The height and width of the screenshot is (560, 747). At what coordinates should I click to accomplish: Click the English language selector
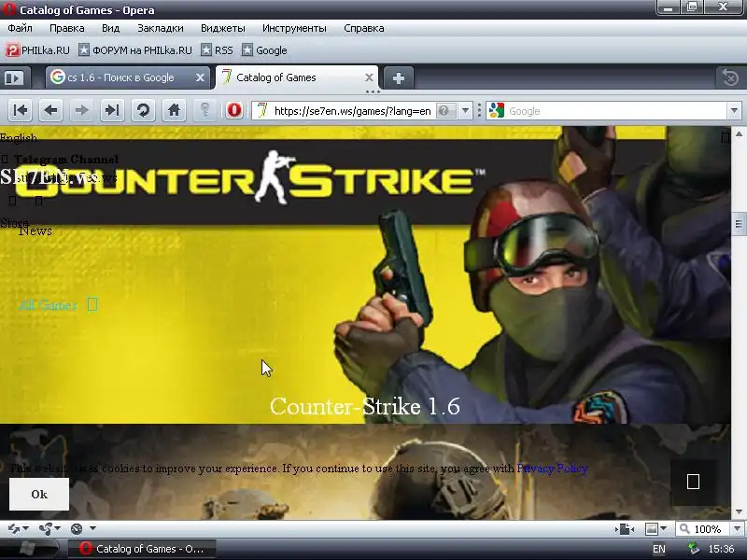coord(19,138)
